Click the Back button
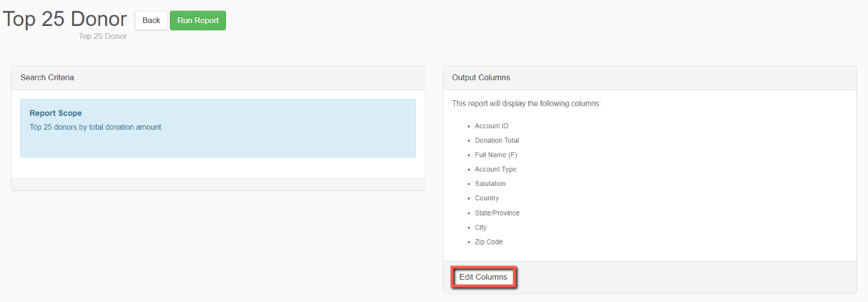This screenshot has height=302, width=868. (151, 20)
